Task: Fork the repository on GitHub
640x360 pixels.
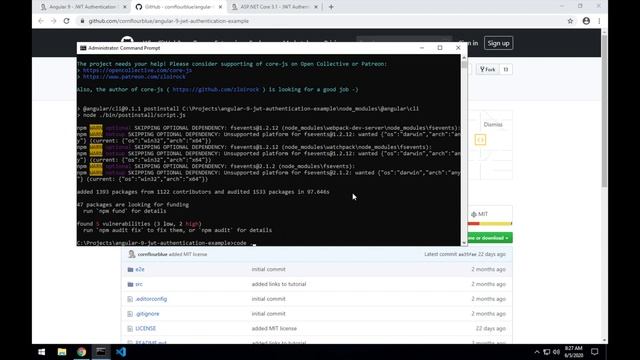Action: point(488,69)
